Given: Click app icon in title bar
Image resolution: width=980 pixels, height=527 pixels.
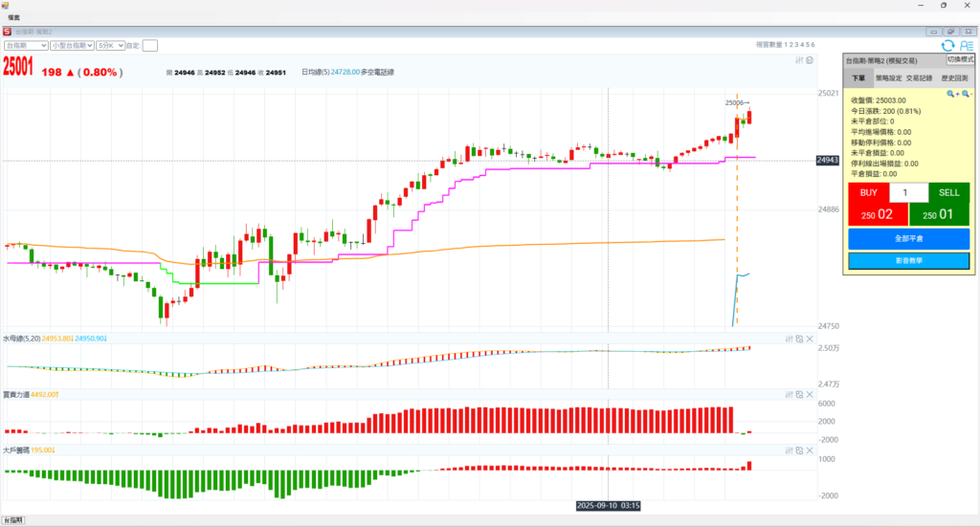Looking at the screenshot, I should click(x=5, y=5).
